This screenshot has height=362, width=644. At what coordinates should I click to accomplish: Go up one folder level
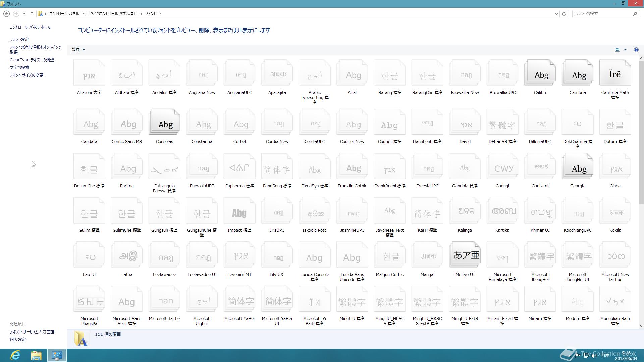(32, 14)
